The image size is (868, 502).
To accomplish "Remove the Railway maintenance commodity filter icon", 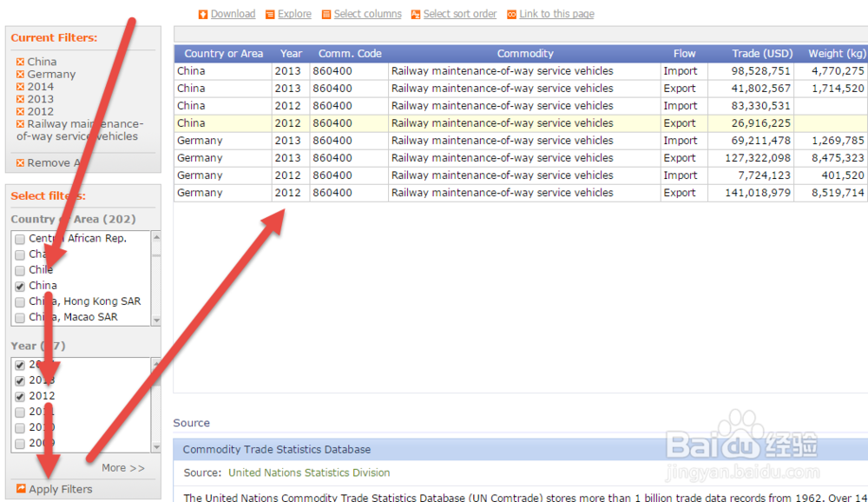I will (x=21, y=124).
